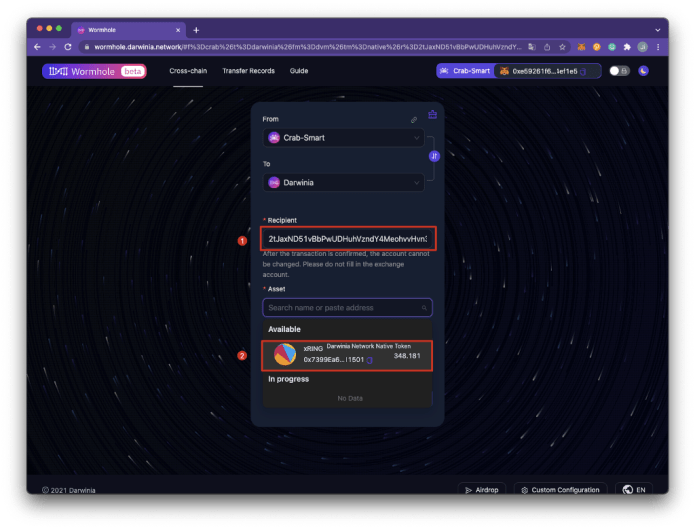Open Custom Configuration in footer
The image size is (695, 529).
click(x=561, y=490)
